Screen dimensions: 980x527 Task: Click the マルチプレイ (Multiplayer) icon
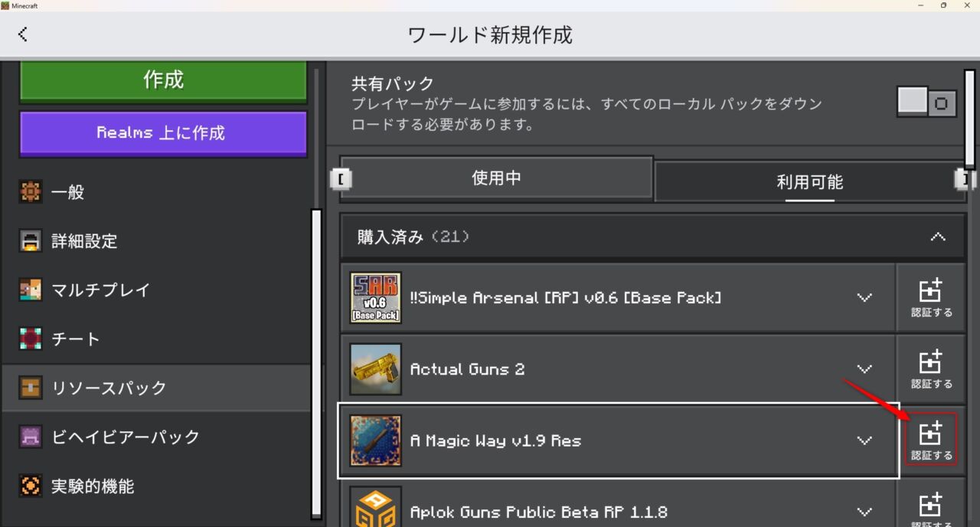tap(31, 290)
